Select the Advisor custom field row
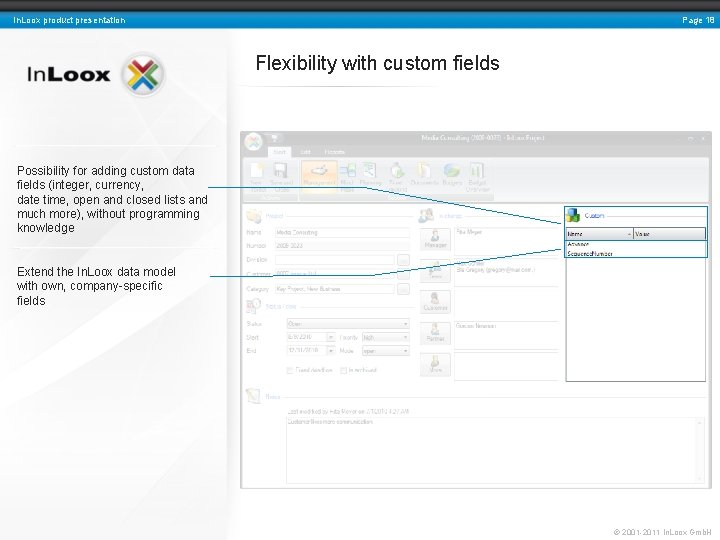Screen dimensions: 720x540 point(636,244)
